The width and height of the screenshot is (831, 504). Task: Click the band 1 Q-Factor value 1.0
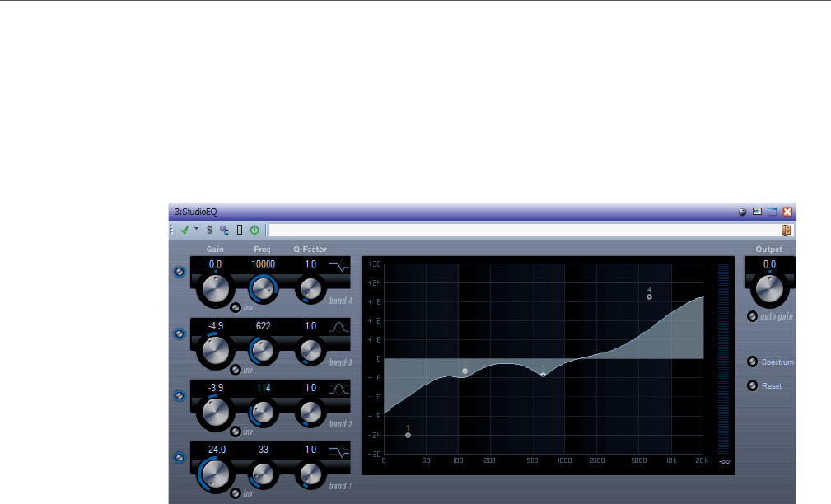[310, 450]
